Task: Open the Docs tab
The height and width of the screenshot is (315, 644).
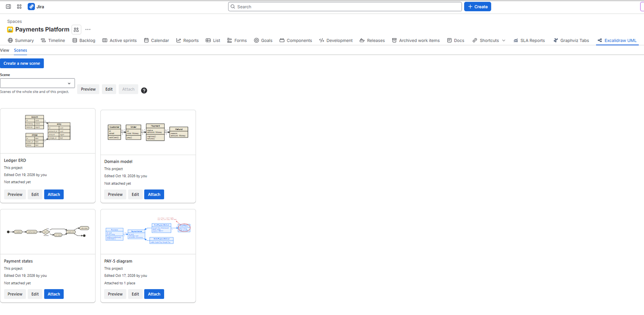Action: coord(456,41)
